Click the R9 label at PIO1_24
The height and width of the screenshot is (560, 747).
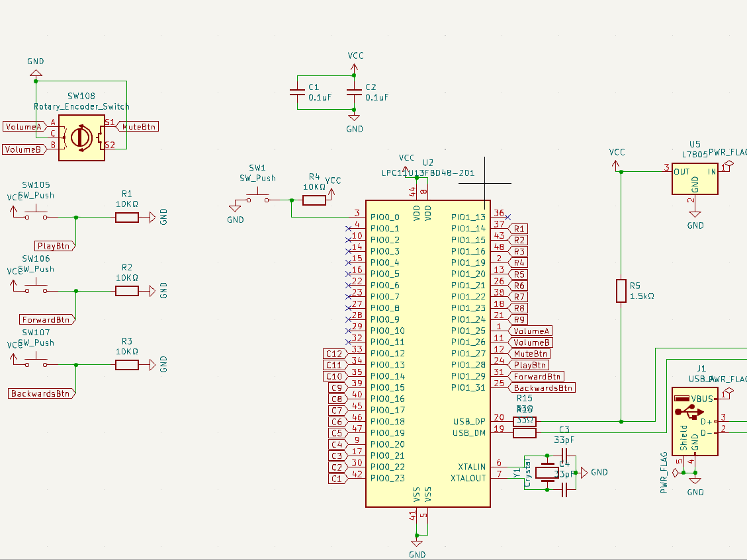518,319
